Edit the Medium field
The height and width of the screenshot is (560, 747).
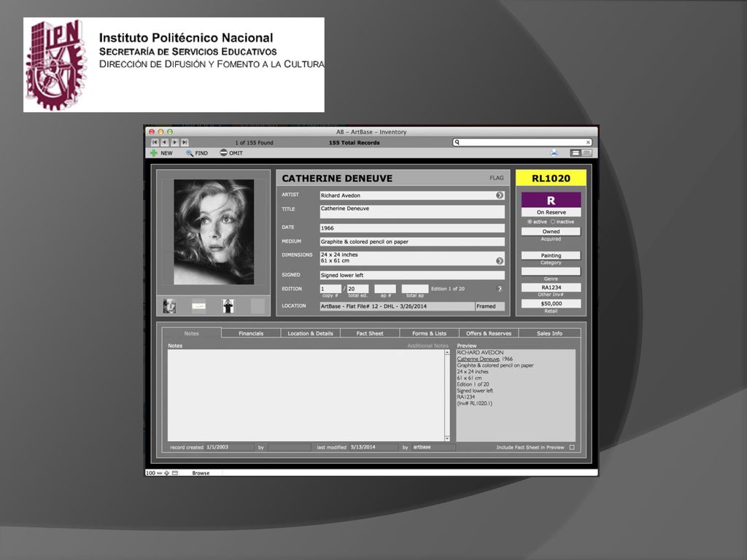click(412, 241)
